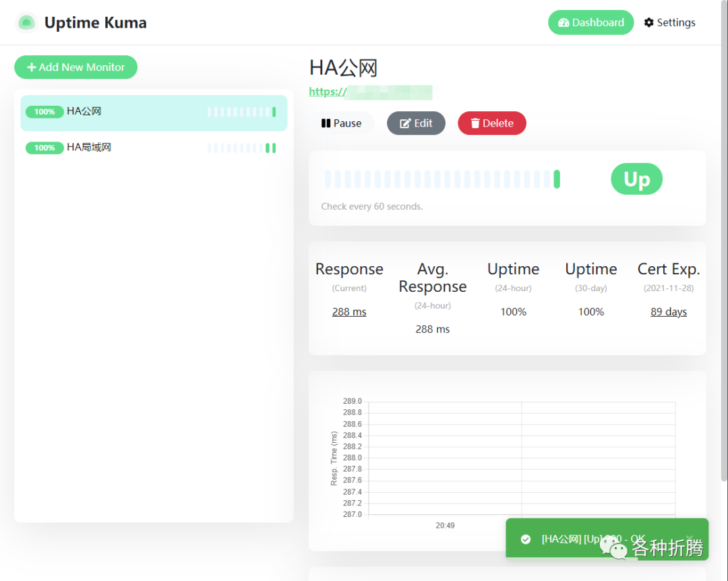Click the 20:49 time label on chart
The height and width of the screenshot is (581, 728).
[445, 525]
